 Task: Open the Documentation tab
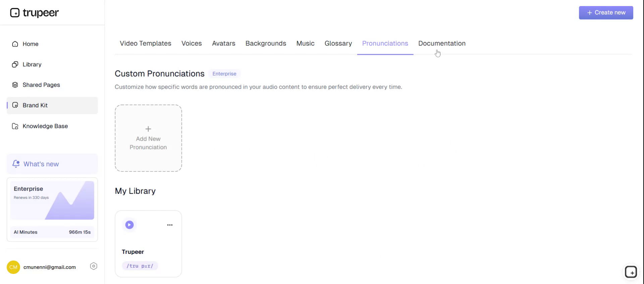click(x=441, y=44)
